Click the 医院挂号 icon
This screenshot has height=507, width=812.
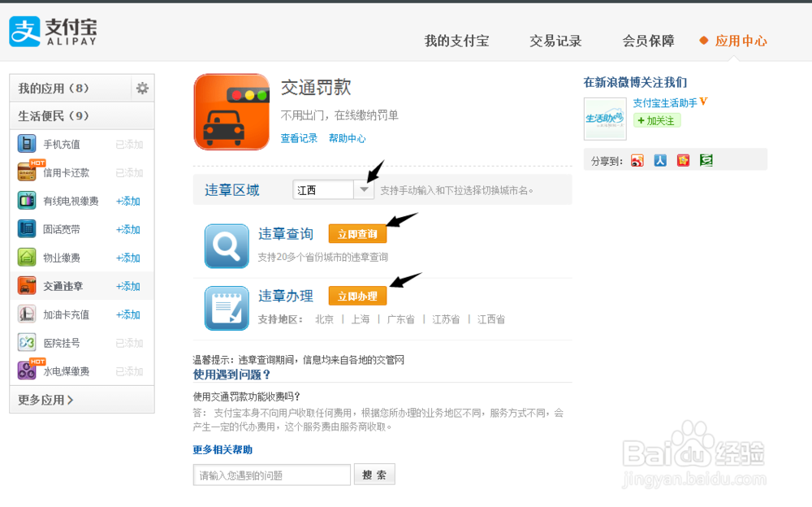[x=27, y=343]
